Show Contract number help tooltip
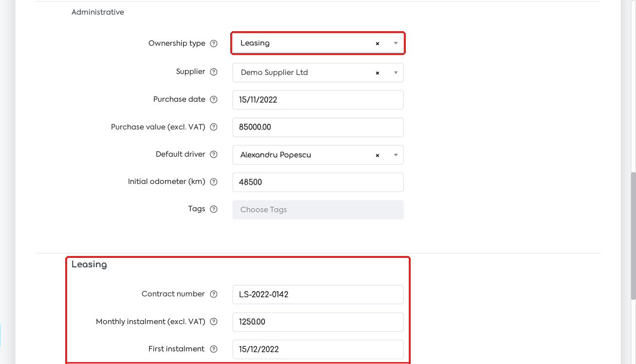636x364 pixels. pos(214,294)
